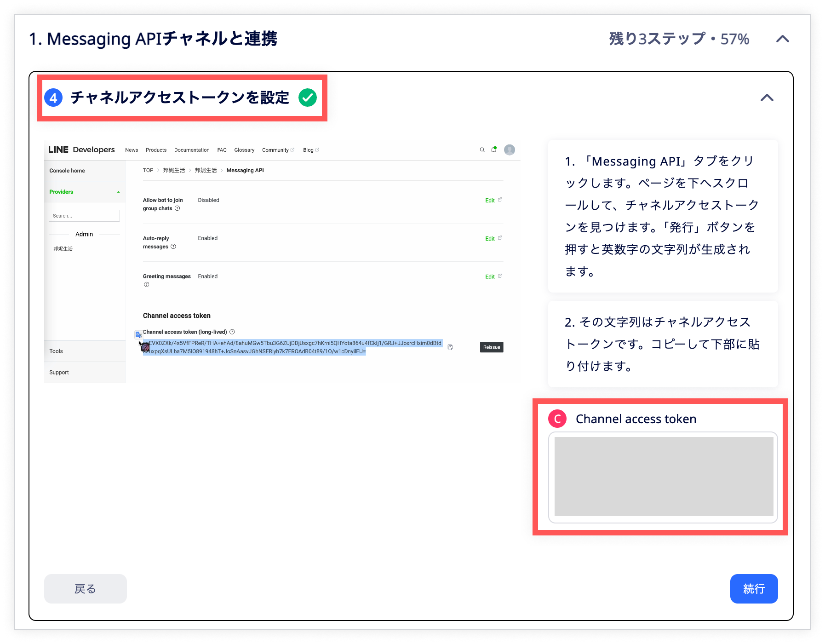Viewport: 825px width, 644px height.
Task: Collapse the Messaging API channel section chevron
Action: coord(783,39)
